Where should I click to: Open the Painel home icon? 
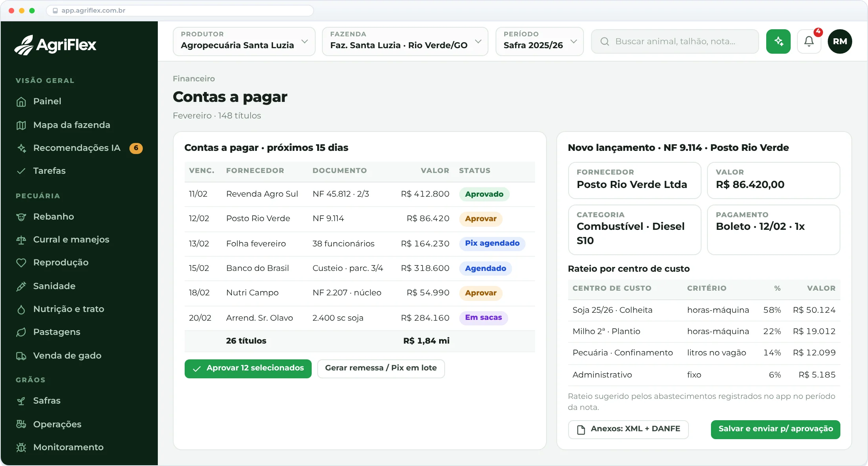point(21,102)
